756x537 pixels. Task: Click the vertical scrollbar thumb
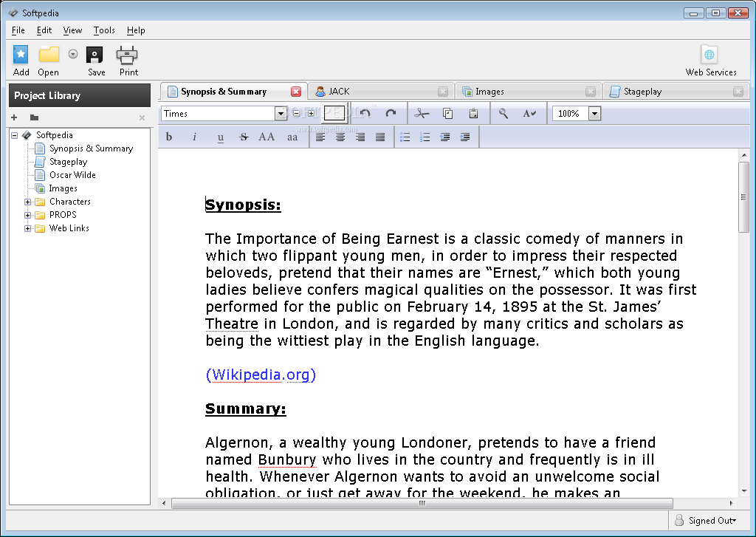(x=743, y=197)
